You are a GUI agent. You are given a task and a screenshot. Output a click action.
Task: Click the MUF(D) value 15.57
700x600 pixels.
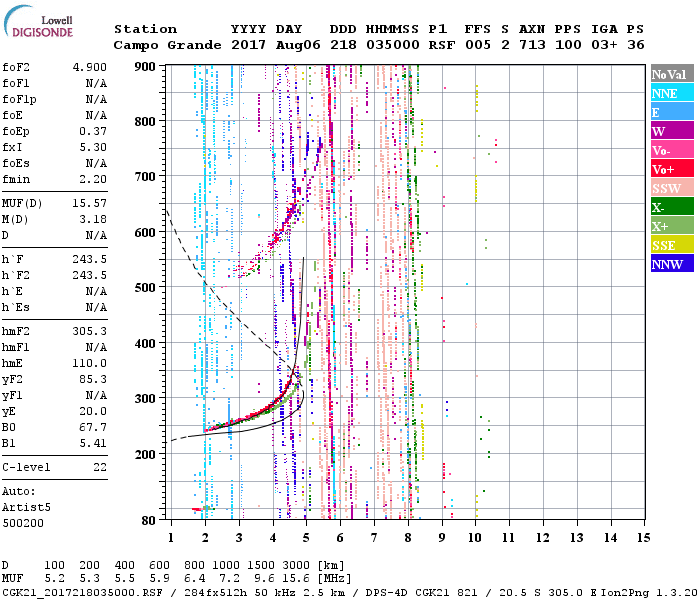coord(90,204)
